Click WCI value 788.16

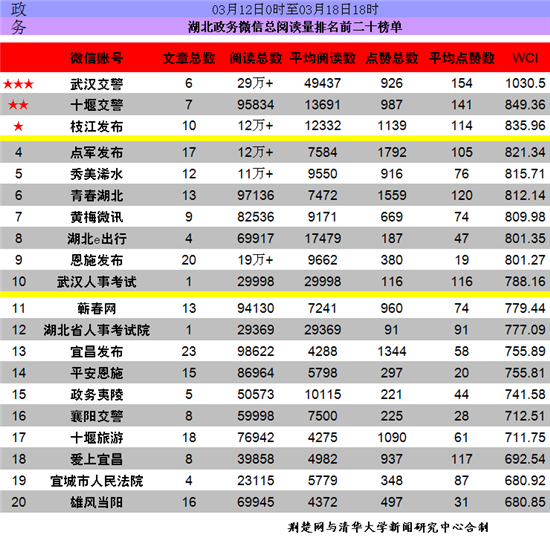point(525,281)
